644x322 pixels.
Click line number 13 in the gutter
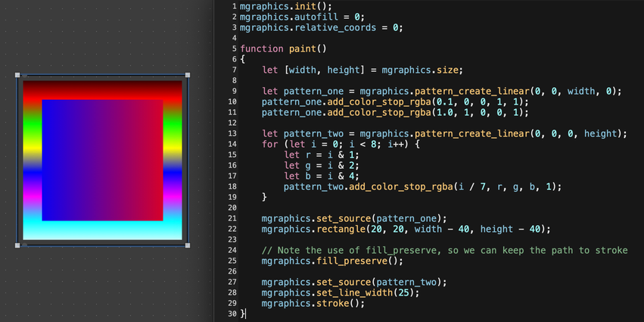tap(232, 133)
